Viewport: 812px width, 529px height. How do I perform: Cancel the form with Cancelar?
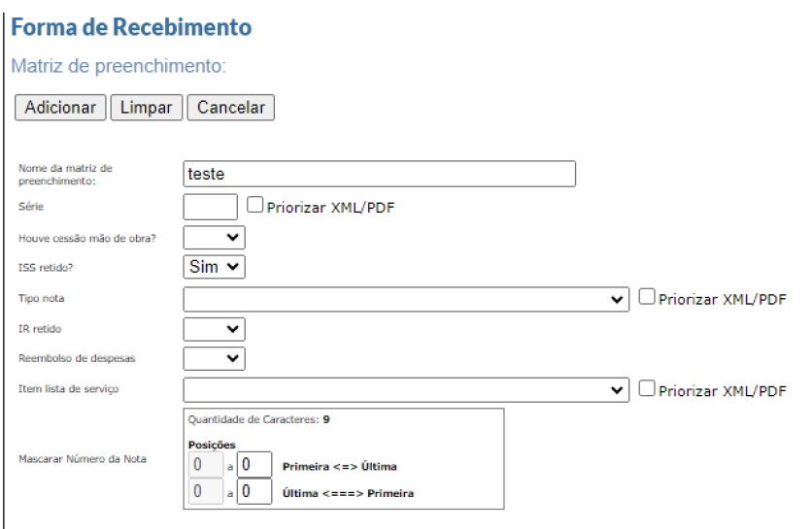[x=230, y=108]
